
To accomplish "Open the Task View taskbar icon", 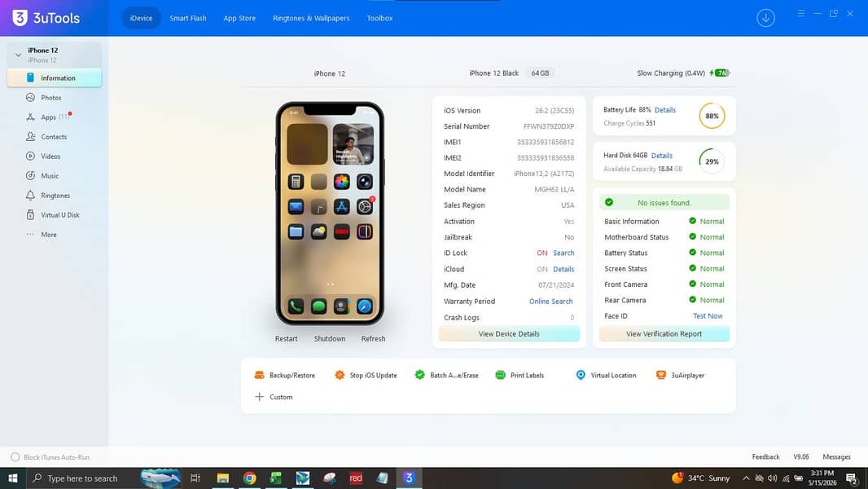I will pyautogui.click(x=195, y=478).
